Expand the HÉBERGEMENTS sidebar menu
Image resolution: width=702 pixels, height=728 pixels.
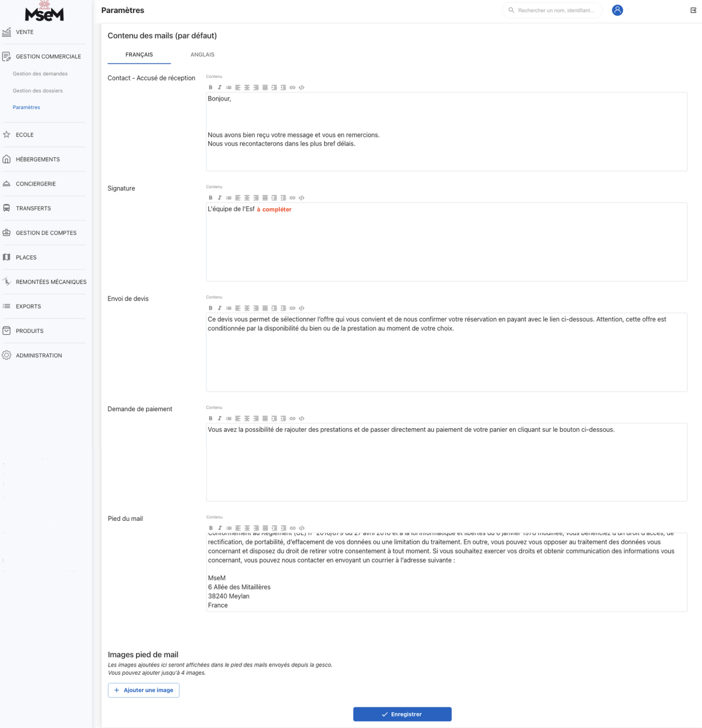[38, 159]
